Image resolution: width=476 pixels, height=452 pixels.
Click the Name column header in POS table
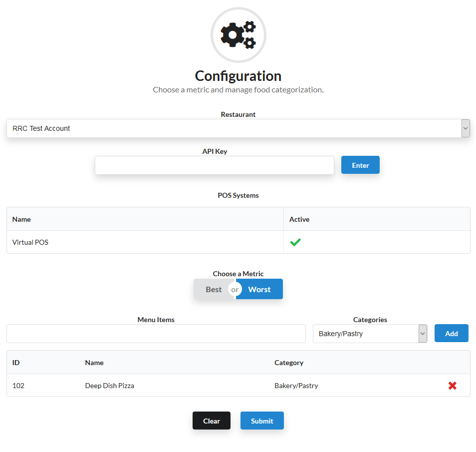coord(21,219)
